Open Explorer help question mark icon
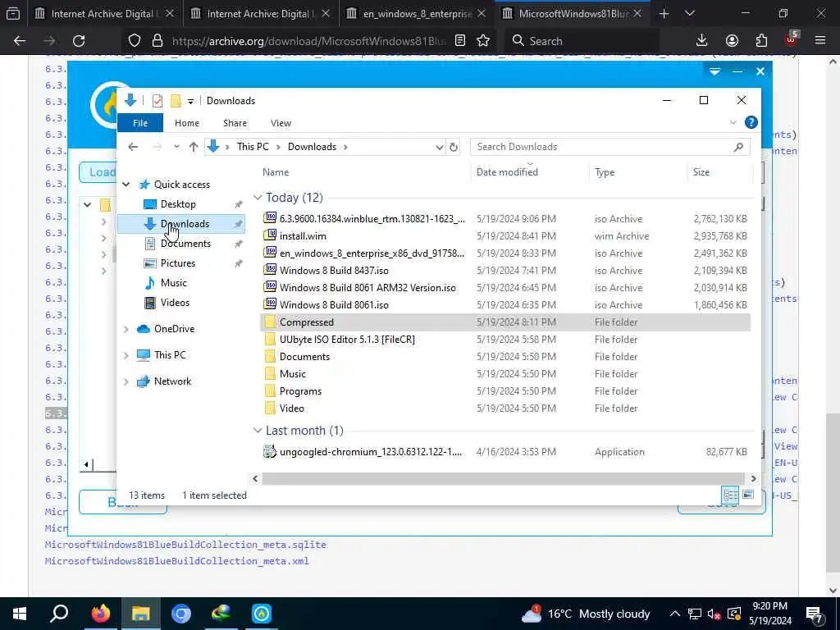Screen dimensions: 840x630 pos(751,123)
